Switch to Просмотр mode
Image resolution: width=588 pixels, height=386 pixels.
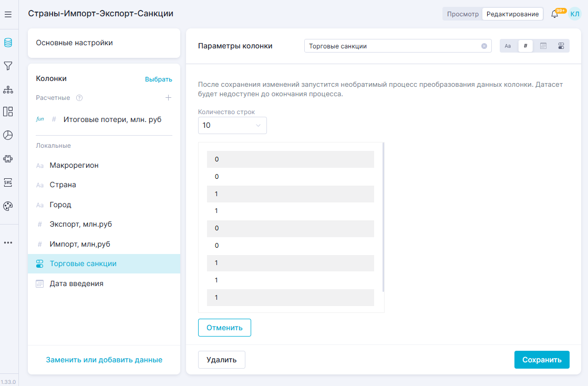click(462, 14)
